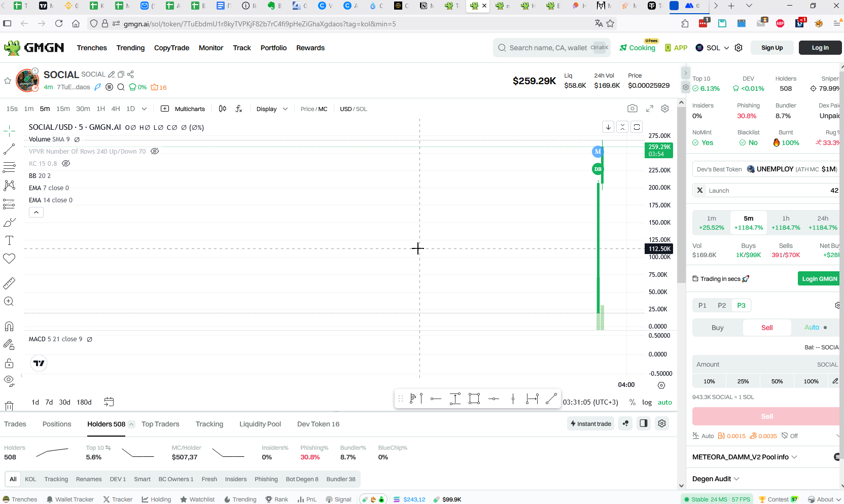
Task: Copy the SOCIAL token contract address
Action: 121,74
